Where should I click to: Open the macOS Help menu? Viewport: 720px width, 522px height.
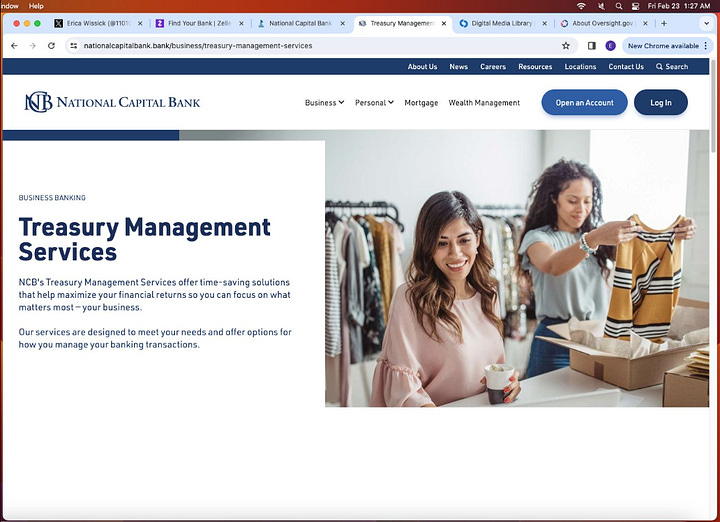(36, 6)
